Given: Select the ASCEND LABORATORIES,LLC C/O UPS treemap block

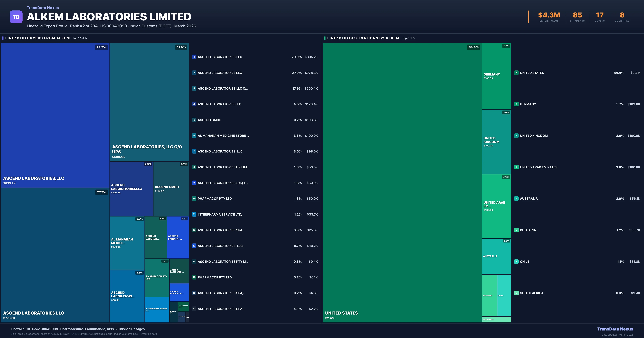Looking at the screenshot, I should pos(149,102).
